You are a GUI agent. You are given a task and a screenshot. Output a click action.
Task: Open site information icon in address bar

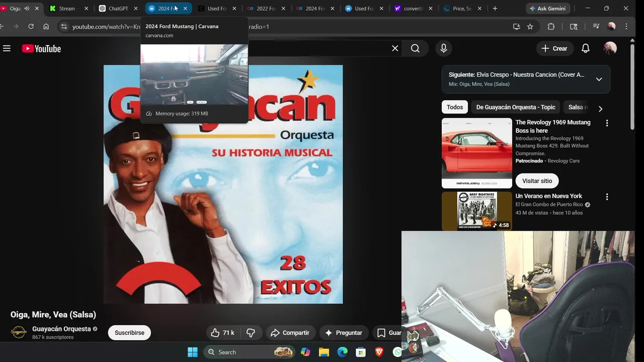[x=63, y=26]
